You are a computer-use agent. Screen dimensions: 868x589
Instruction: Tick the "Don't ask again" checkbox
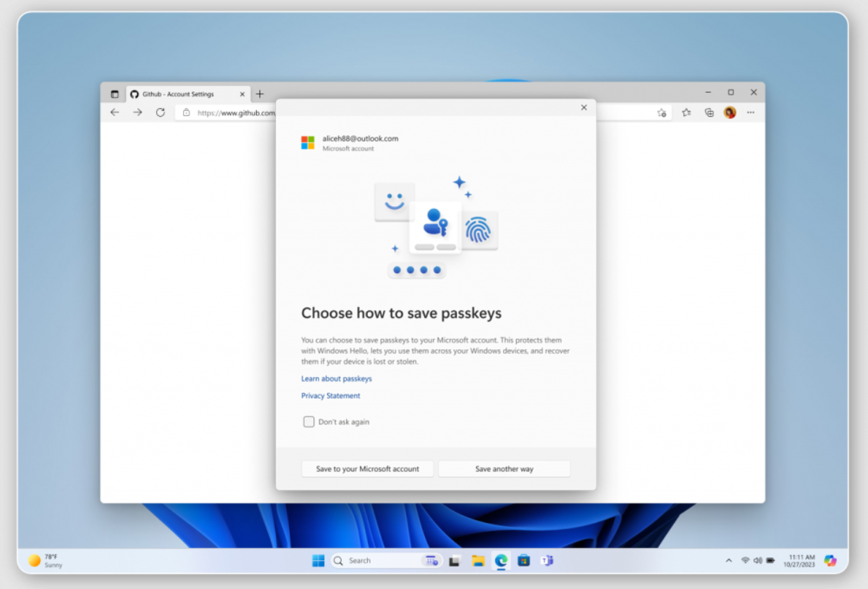(x=309, y=422)
